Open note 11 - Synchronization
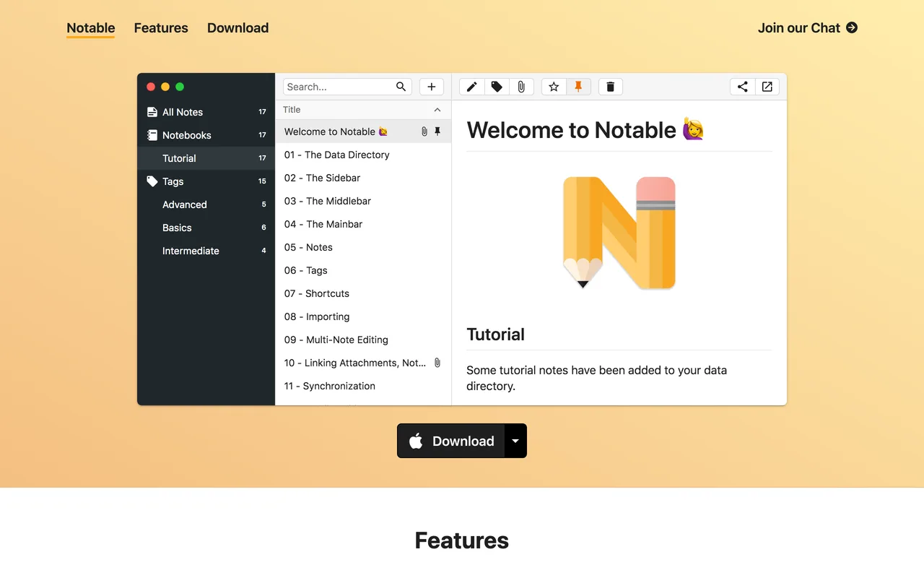The image size is (924, 578). click(363, 386)
